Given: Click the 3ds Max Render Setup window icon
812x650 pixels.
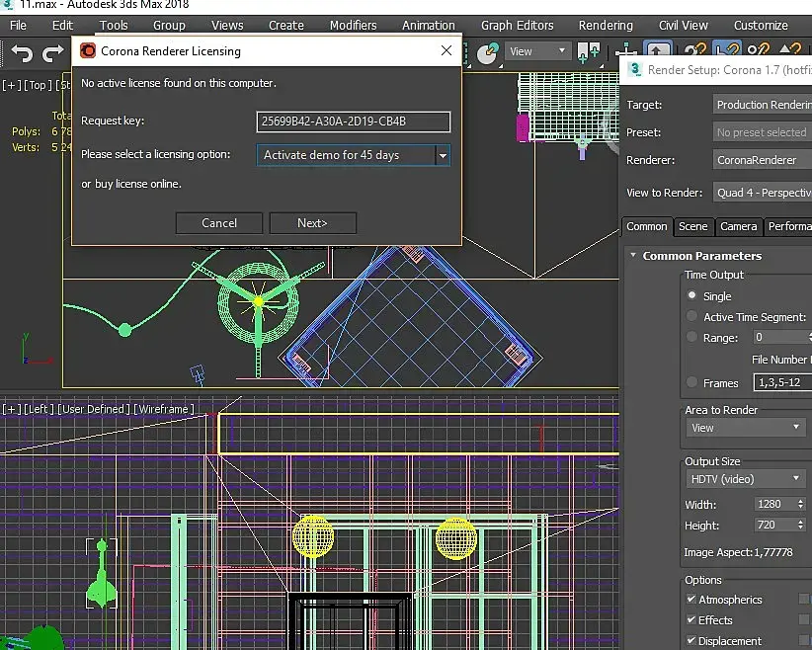Looking at the screenshot, I should point(633,69).
